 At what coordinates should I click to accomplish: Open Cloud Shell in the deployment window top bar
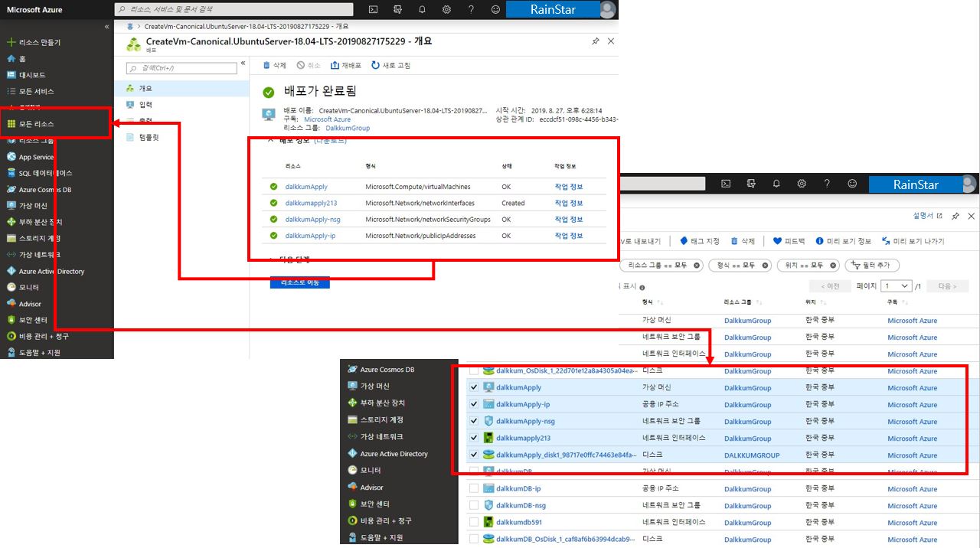[373, 10]
